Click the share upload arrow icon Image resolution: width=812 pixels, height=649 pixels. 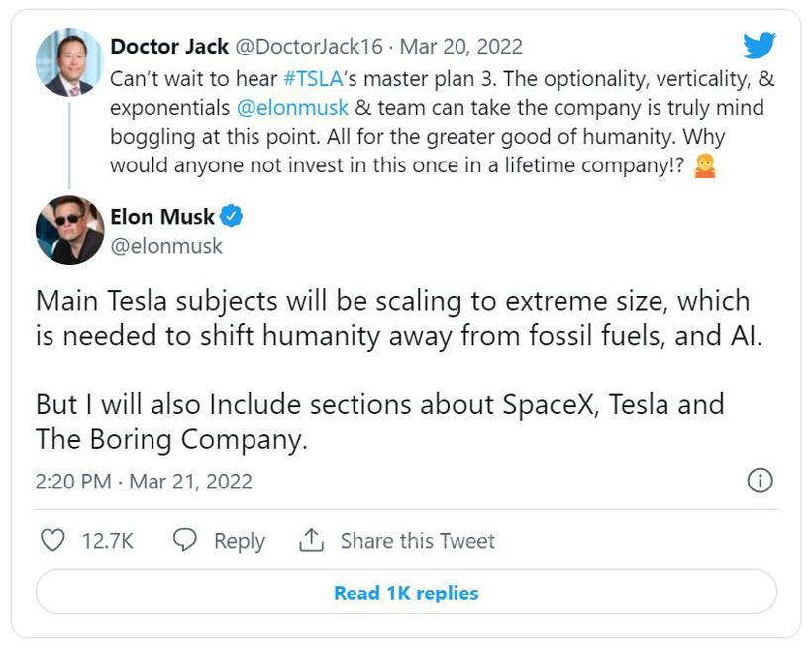click(x=312, y=540)
